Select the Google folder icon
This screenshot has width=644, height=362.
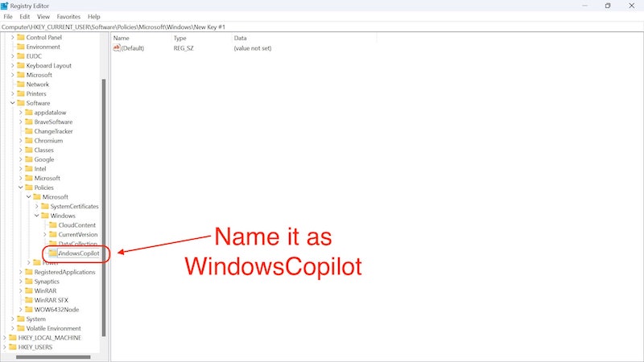coord(29,159)
